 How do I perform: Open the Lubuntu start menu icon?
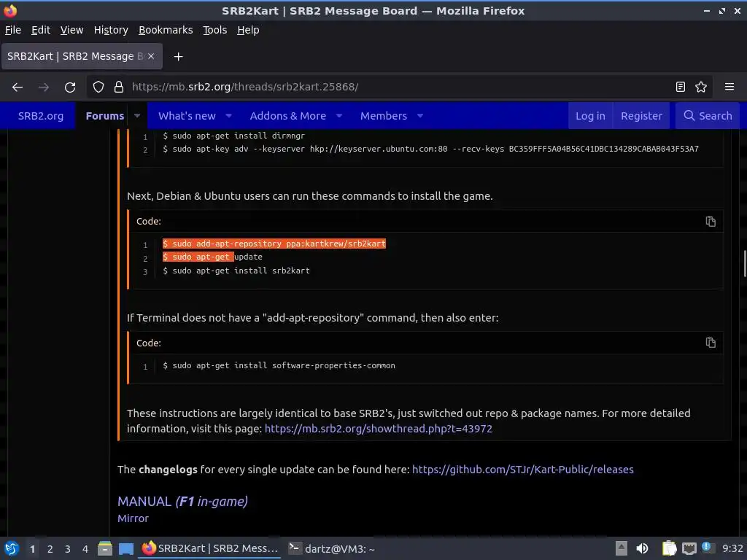[12, 548]
